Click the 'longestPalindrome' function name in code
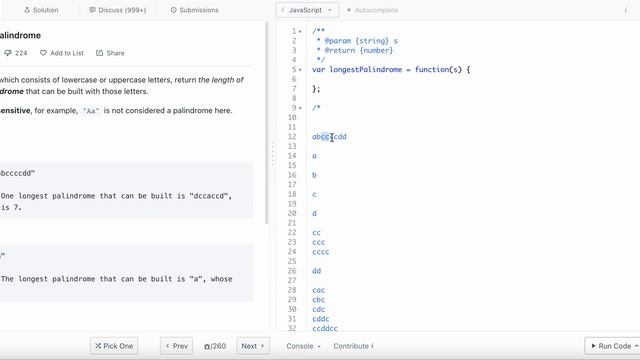 pyautogui.click(x=365, y=69)
